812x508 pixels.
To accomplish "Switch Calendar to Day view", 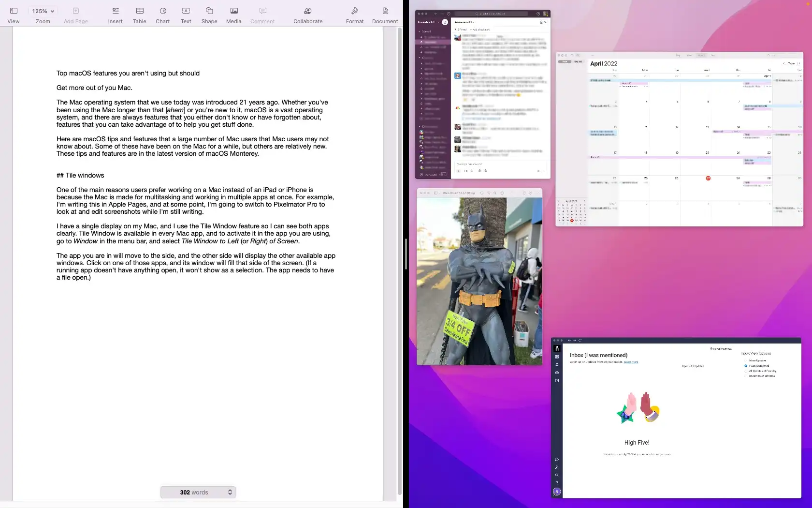I will (x=678, y=55).
